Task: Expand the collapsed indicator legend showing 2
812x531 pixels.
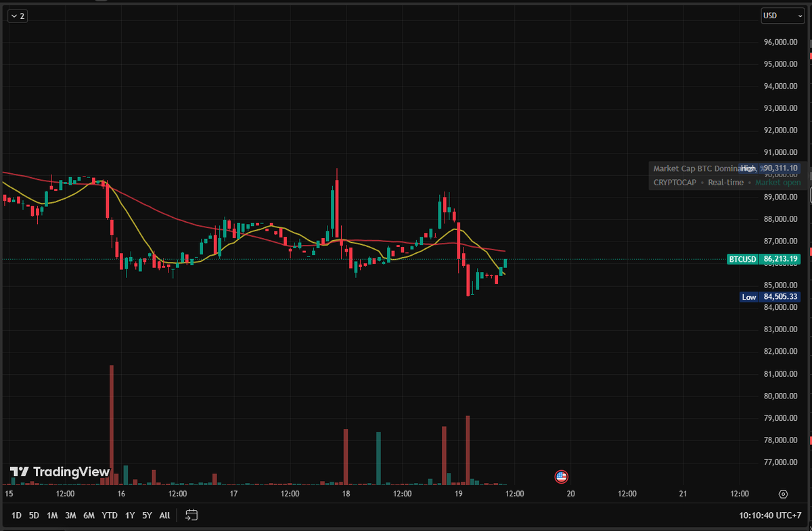Action: 18,16
